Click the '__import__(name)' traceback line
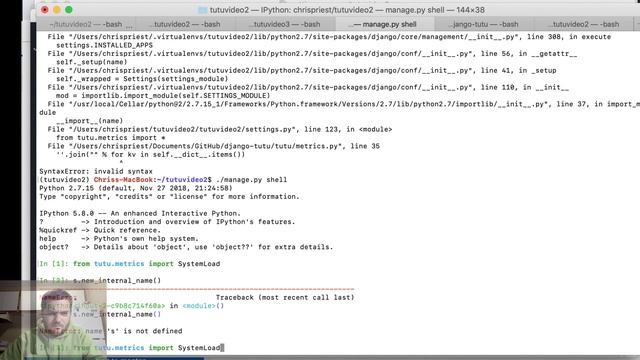Screen dimensions: 640x360 tap(89, 121)
